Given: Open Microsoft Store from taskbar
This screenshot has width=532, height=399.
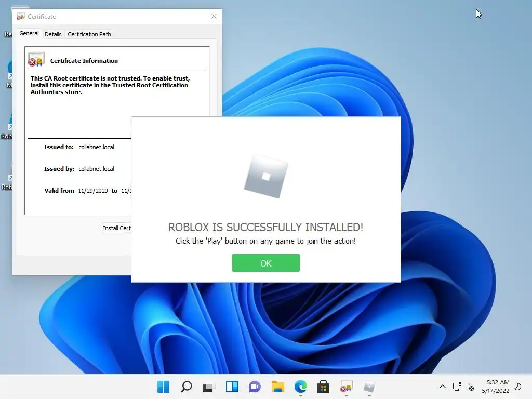Looking at the screenshot, I should click(x=323, y=387).
